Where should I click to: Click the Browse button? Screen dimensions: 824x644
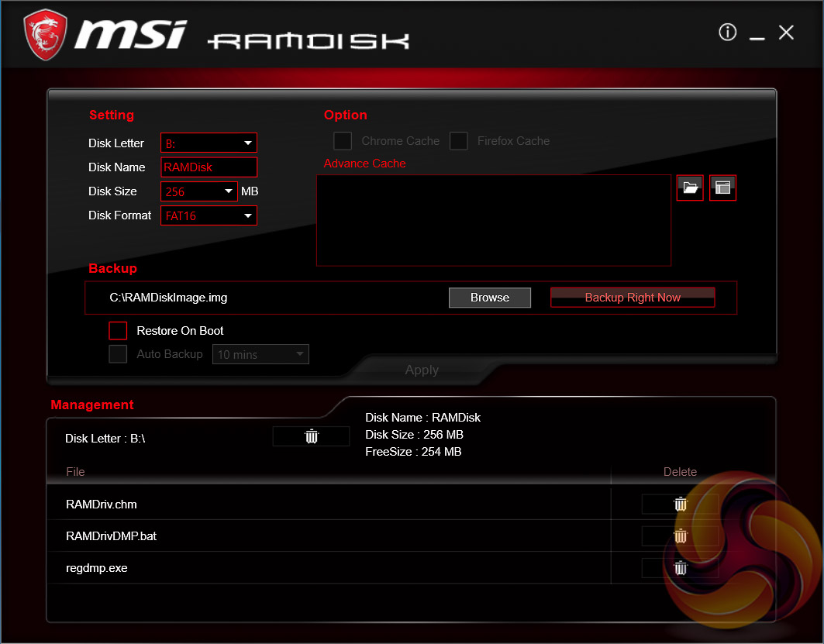coord(490,298)
